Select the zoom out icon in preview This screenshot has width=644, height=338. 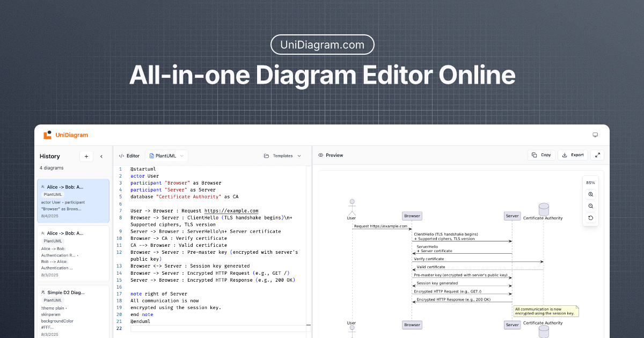[590, 206]
